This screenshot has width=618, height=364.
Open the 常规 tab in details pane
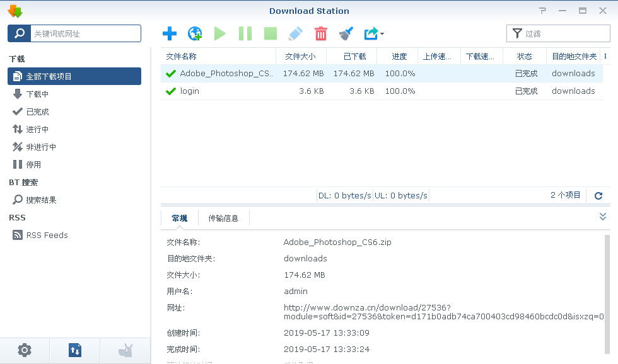coord(179,218)
